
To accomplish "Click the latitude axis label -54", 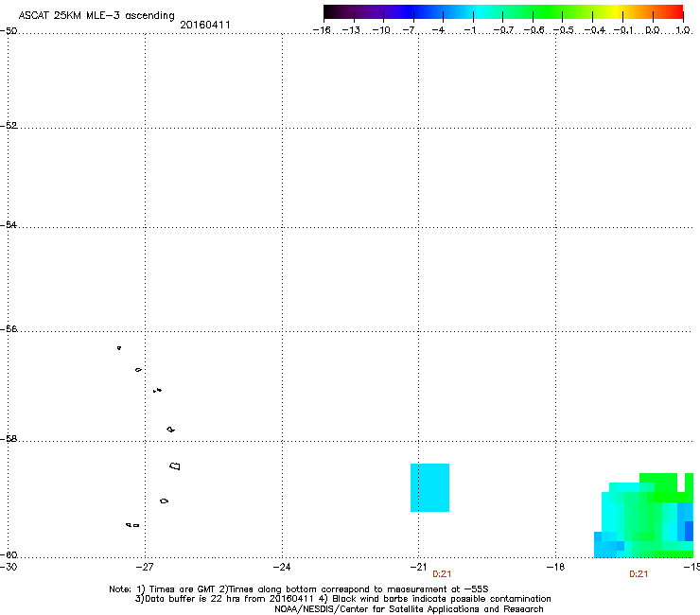I will (9, 224).
